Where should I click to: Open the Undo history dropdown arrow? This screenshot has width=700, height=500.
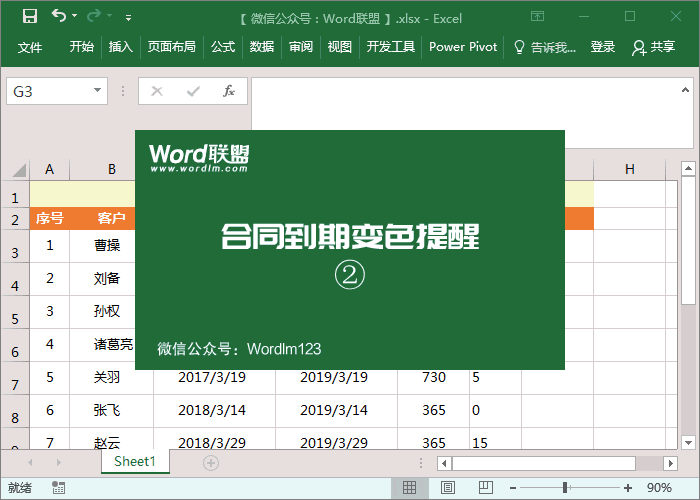tap(76, 17)
